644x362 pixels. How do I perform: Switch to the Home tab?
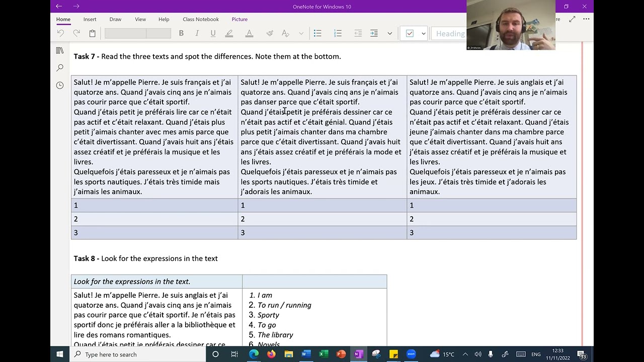click(63, 19)
